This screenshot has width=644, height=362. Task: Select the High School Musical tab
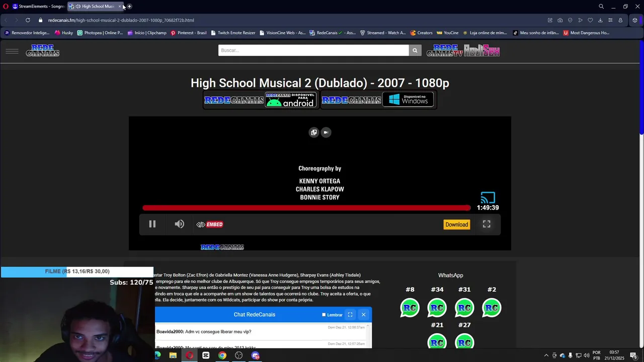coord(95,6)
